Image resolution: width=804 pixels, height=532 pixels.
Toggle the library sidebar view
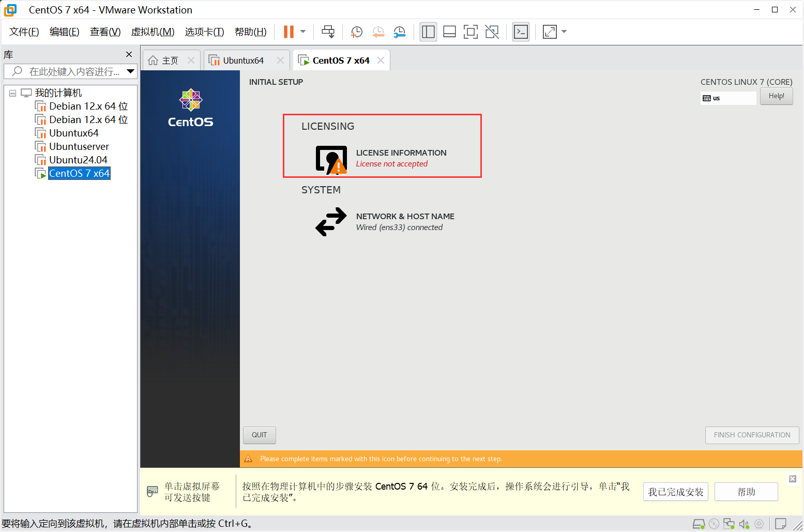coord(428,32)
